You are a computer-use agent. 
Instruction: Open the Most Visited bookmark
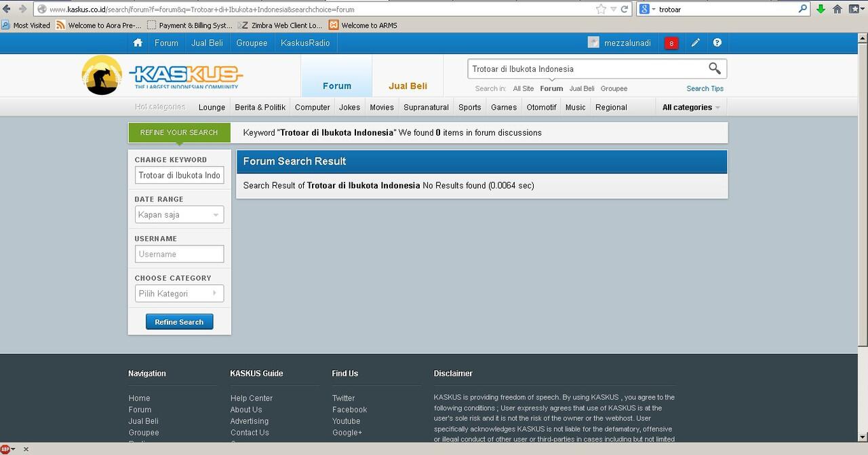coord(26,25)
